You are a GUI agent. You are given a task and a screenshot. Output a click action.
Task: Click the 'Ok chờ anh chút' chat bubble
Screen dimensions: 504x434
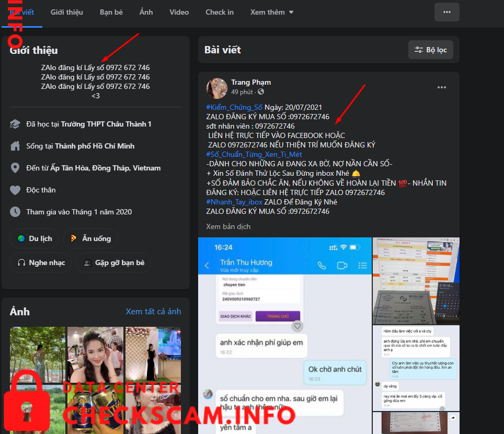(335, 372)
